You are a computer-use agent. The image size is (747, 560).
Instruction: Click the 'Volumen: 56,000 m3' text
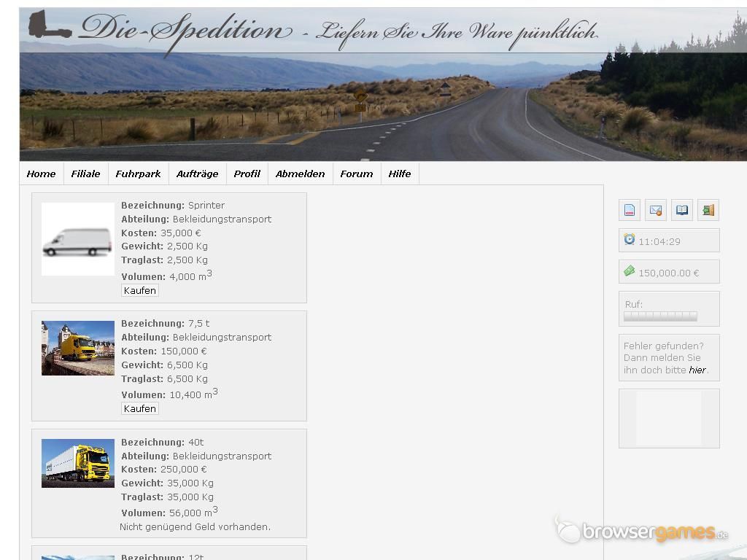(x=169, y=512)
